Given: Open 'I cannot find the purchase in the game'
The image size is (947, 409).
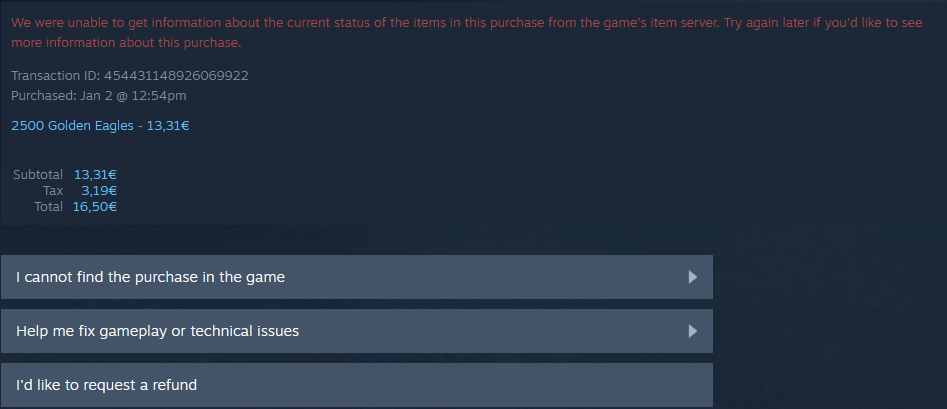Looking at the screenshot, I should point(150,277).
